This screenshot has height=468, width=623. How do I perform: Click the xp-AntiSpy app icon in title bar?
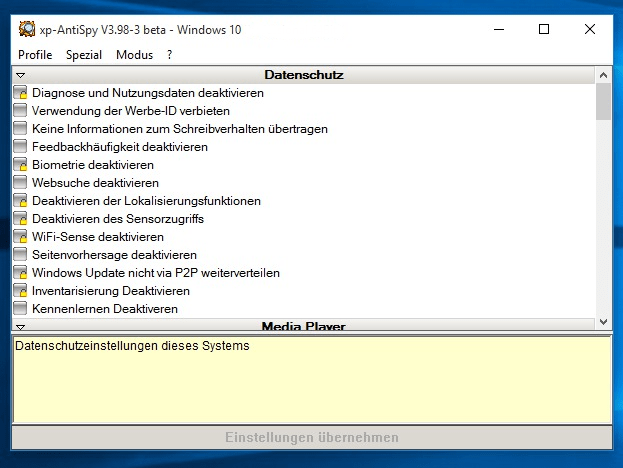(x=27, y=29)
